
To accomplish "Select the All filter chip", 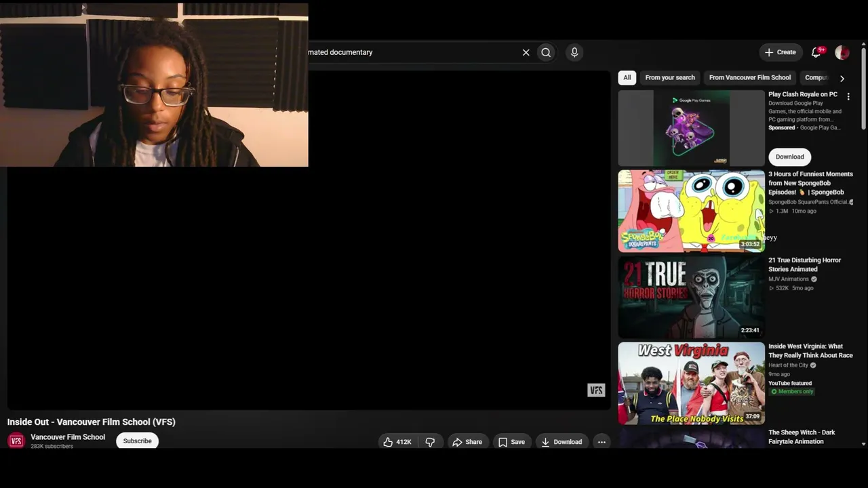I will [x=627, y=78].
